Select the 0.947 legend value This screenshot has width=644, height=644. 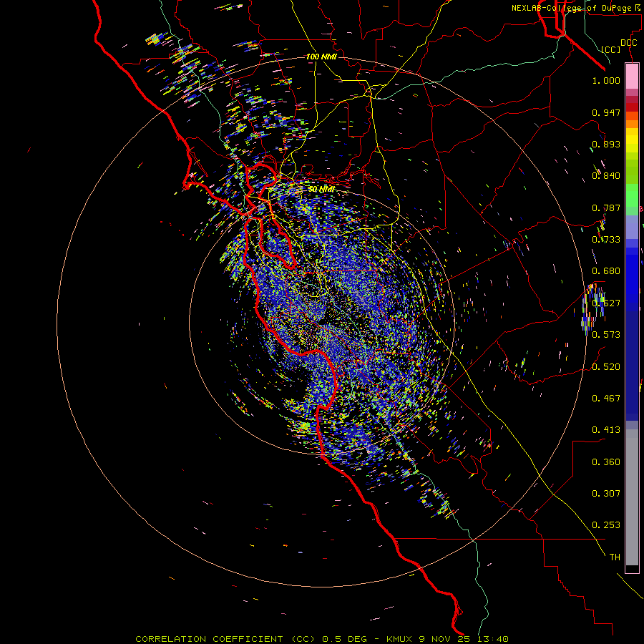[606, 112]
